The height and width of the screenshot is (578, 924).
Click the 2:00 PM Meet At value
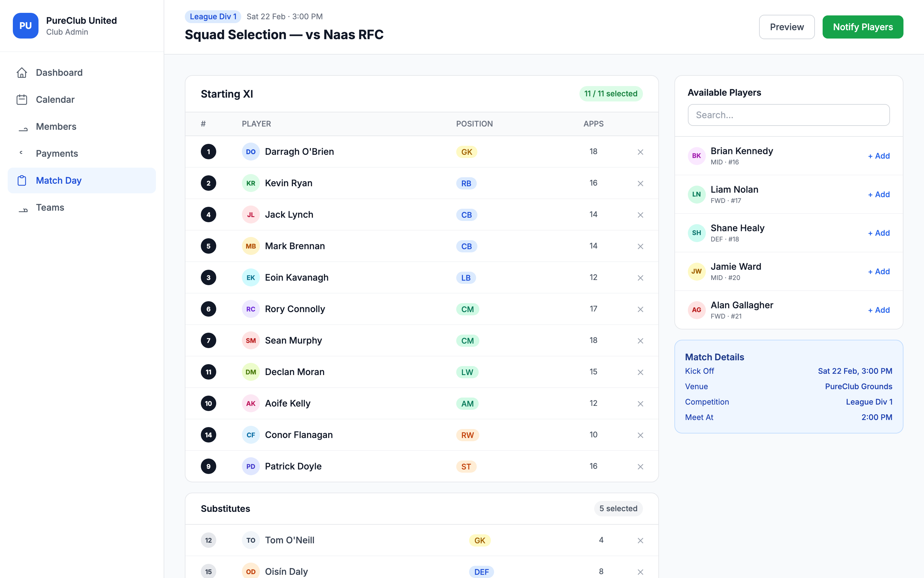[x=877, y=417]
